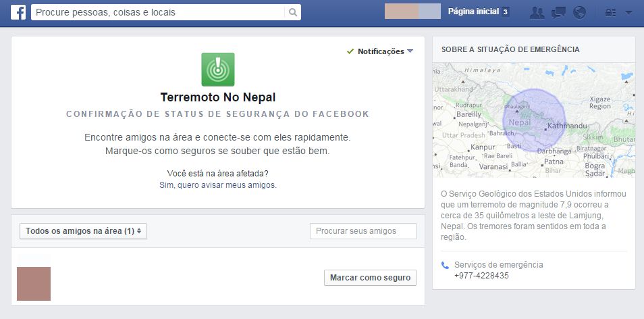Click the search magnifier icon
Viewport: 644px width, 319px height.
pos(292,12)
